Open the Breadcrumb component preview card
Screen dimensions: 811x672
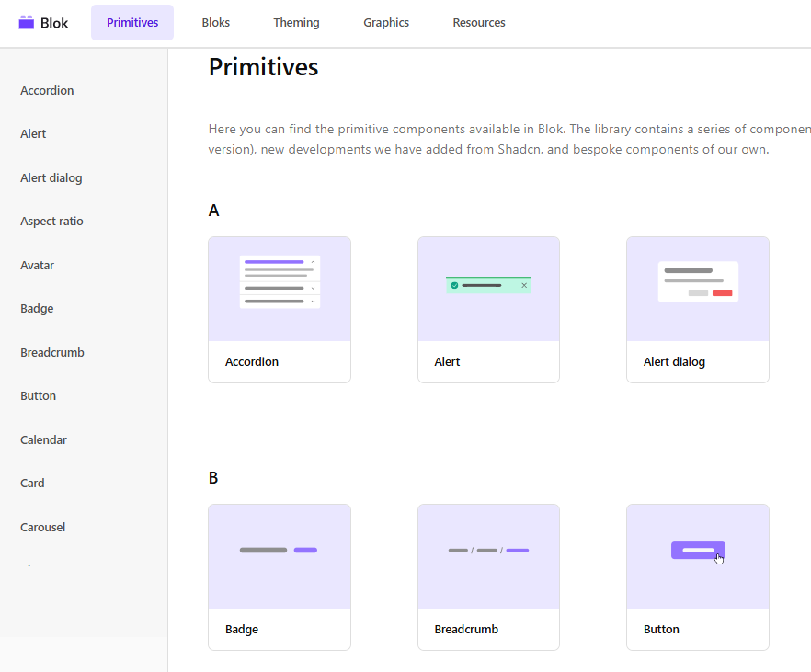pos(488,577)
